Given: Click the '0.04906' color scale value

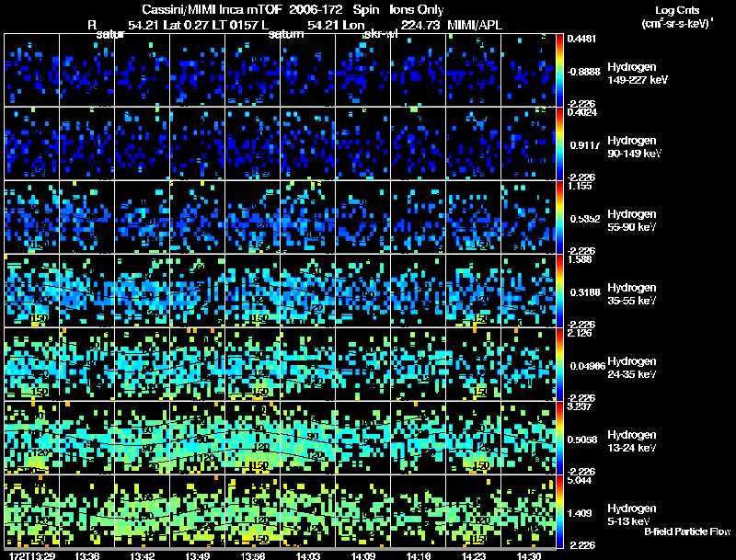Looking at the screenshot, I should click(588, 366).
